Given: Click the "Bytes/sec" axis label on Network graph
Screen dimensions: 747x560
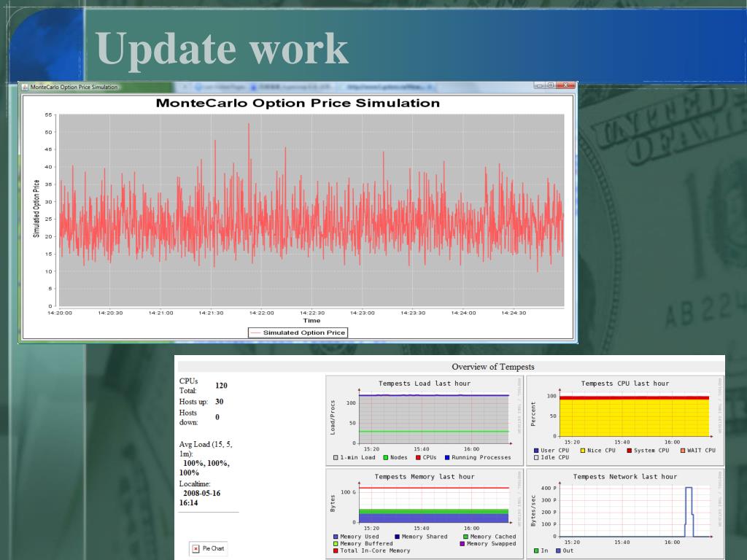Looking at the screenshot, I should [x=533, y=510].
